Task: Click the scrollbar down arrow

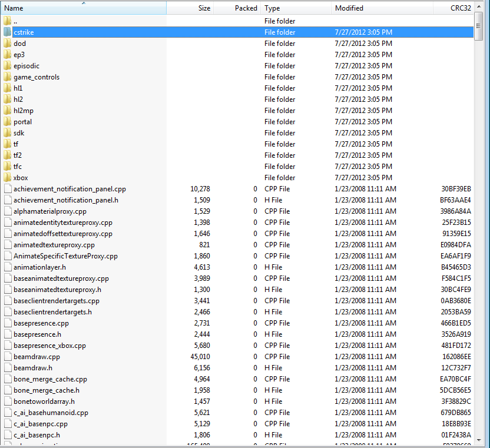Action: pyautogui.click(x=478, y=440)
